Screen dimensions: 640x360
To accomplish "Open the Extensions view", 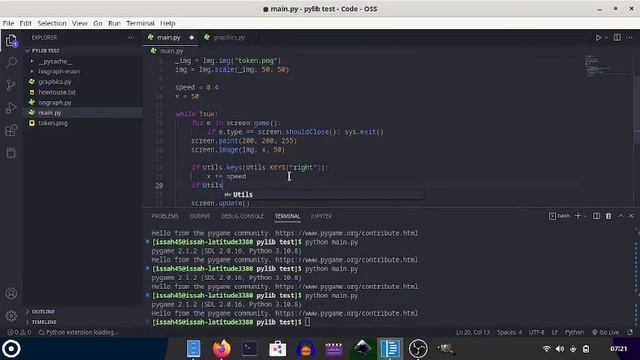I will [11, 130].
